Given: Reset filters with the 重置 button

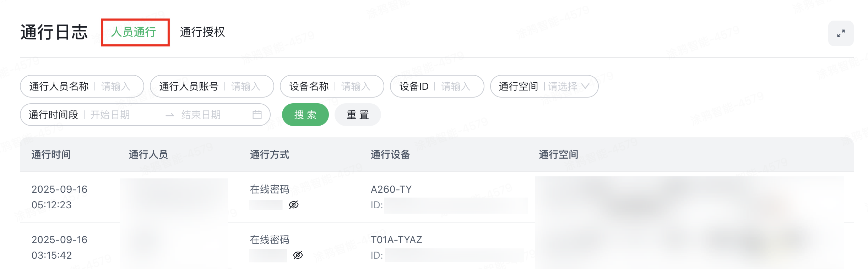Looking at the screenshot, I should 358,114.
